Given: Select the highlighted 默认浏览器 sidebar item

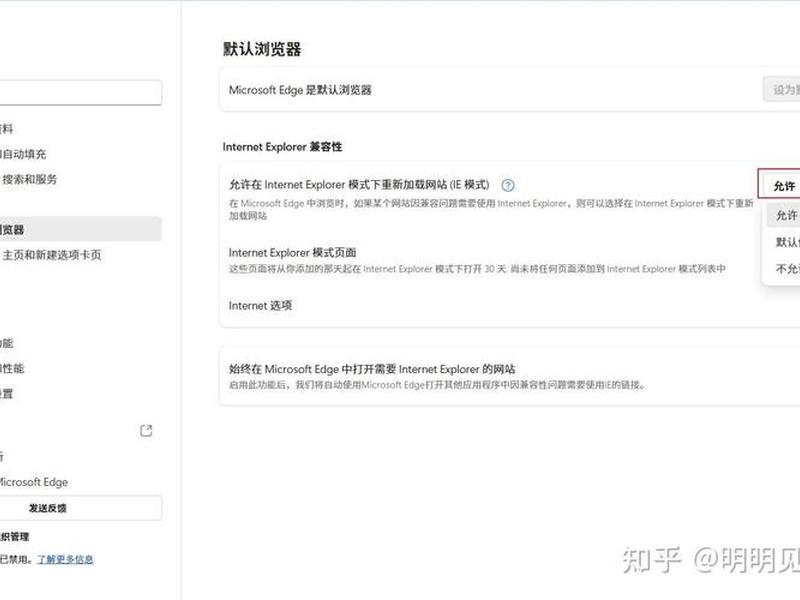Looking at the screenshot, I should (x=81, y=229).
